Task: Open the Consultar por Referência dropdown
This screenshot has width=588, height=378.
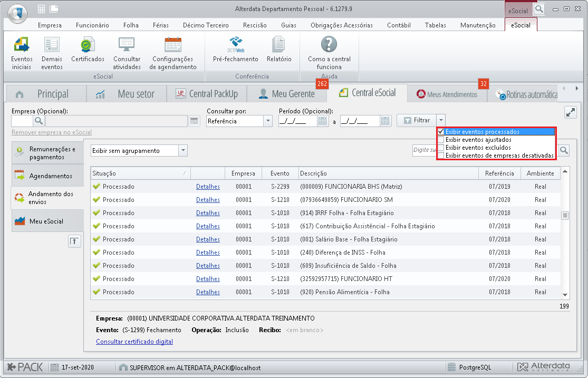Action: [268, 121]
